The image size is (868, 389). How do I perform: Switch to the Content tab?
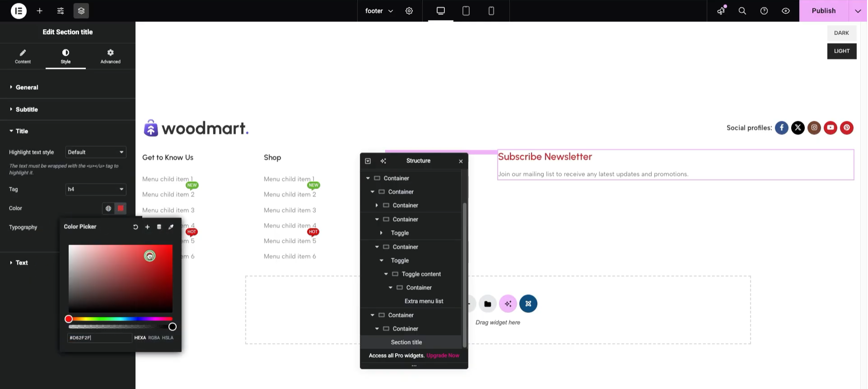(x=23, y=56)
